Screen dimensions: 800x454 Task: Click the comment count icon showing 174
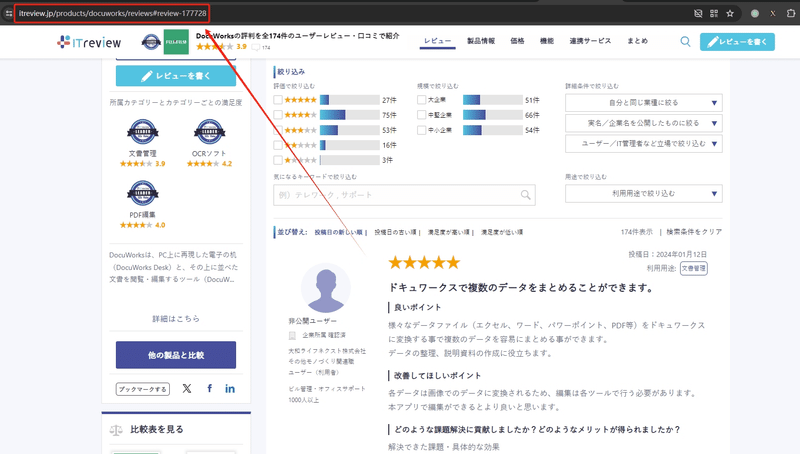pyautogui.click(x=256, y=47)
